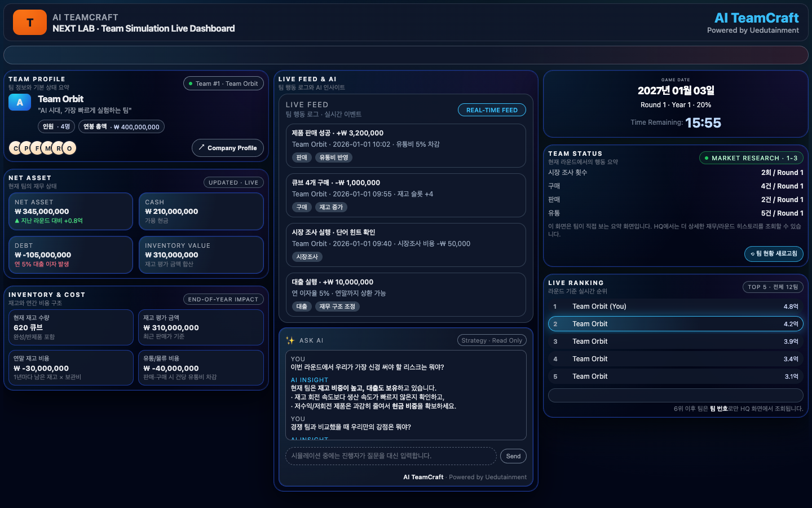The image size is (812, 508).
Task: Click the 15:55 time remaining counter
Action: (x=703, y=122)
